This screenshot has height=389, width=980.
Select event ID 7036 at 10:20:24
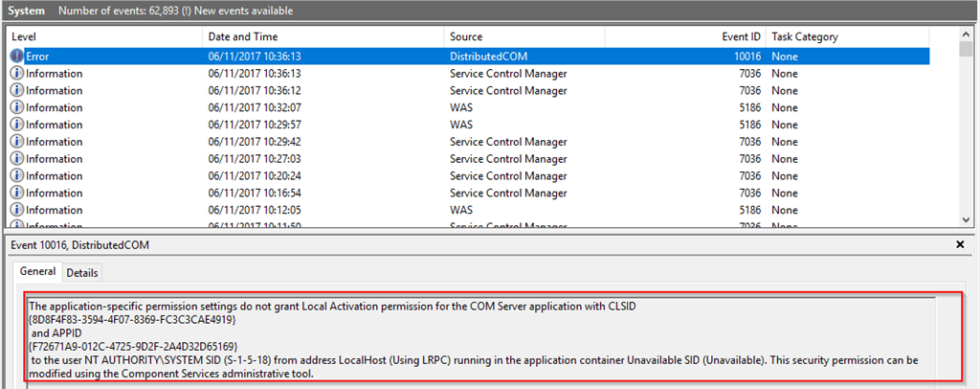pyautogui.click(x=750, y=175)
